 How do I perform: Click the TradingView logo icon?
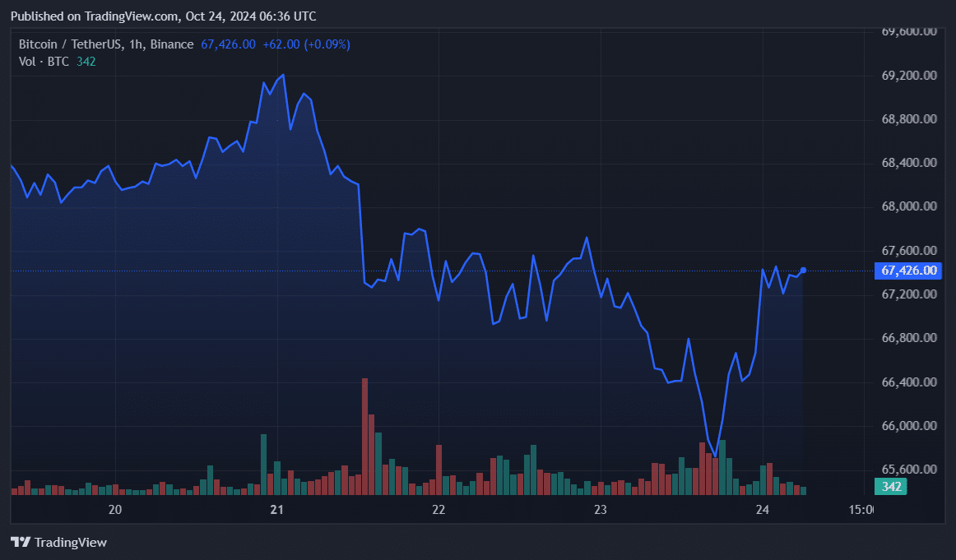pos(18,542)
